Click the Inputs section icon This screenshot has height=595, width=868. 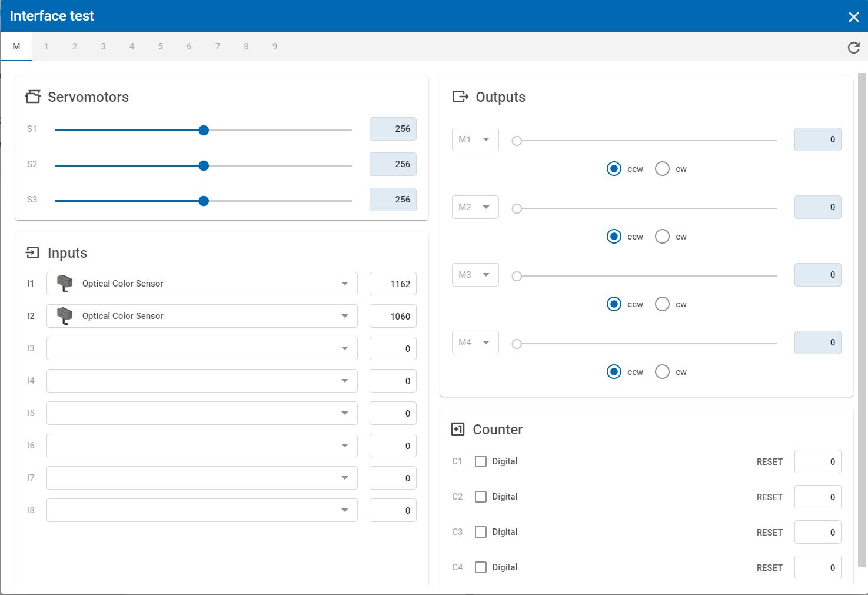pyautogui.click(x=32, y=252)
